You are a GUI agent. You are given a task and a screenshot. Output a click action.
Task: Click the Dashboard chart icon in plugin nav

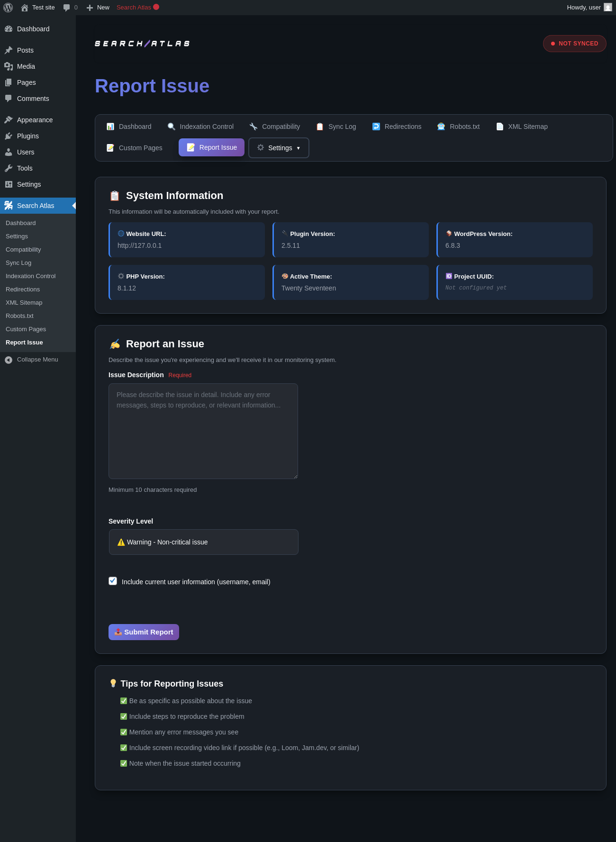(x=110, y=127)
